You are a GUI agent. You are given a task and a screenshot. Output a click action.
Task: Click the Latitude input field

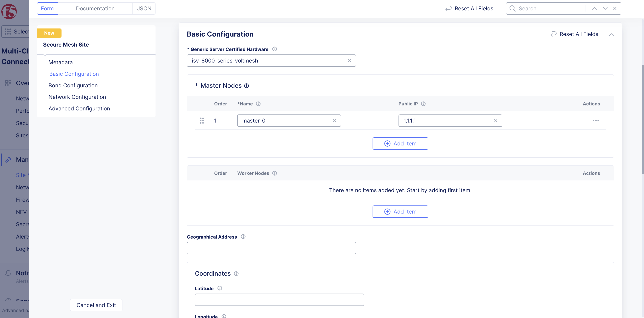pos(279,300)
